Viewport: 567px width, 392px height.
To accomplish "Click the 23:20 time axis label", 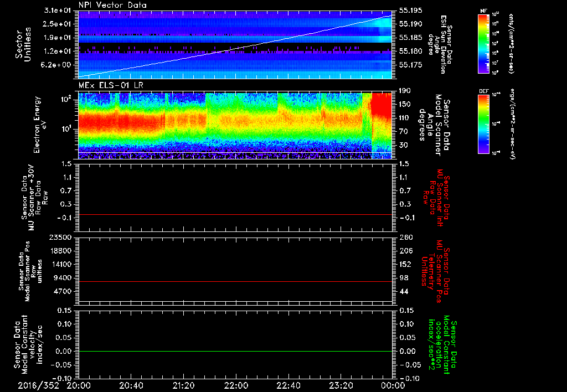I will [341, 385].
